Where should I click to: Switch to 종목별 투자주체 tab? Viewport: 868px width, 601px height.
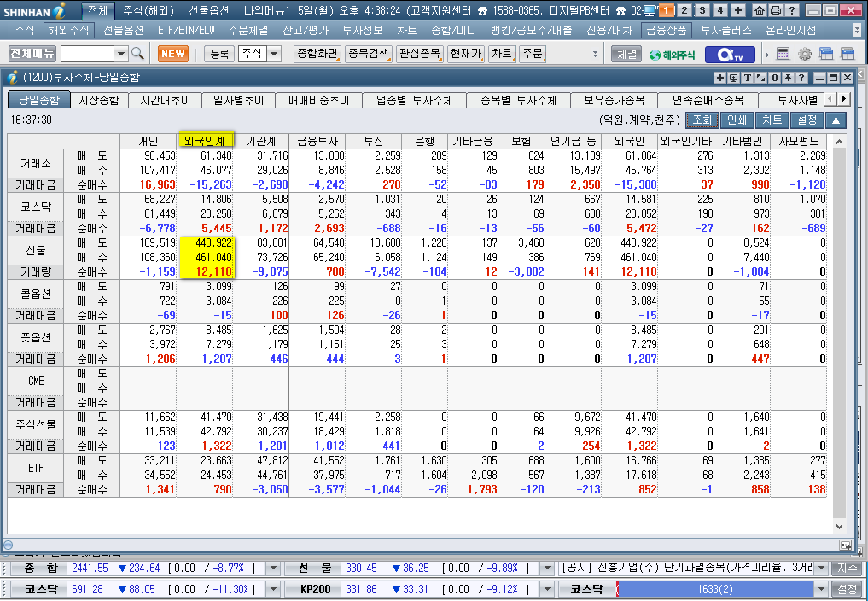click(x=518, y=100)
